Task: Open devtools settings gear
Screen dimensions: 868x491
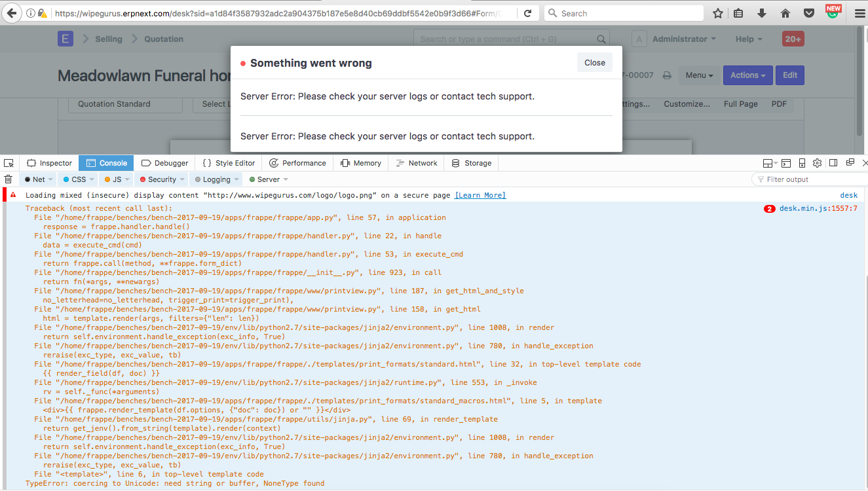Action: tap(817, 163)
